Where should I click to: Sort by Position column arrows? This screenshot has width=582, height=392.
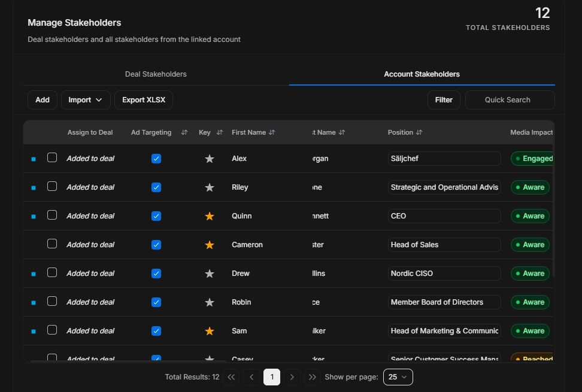[x=419, y=132]
